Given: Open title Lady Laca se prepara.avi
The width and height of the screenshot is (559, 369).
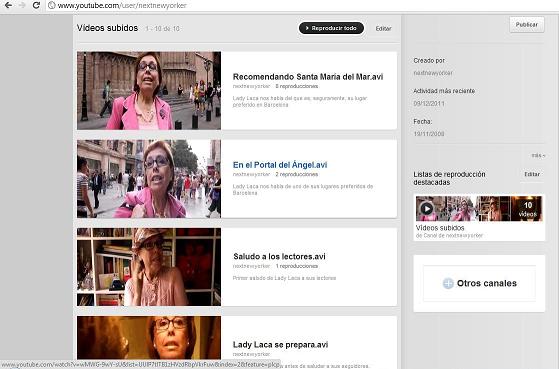Looking at the screenshot, I should 280,345.
